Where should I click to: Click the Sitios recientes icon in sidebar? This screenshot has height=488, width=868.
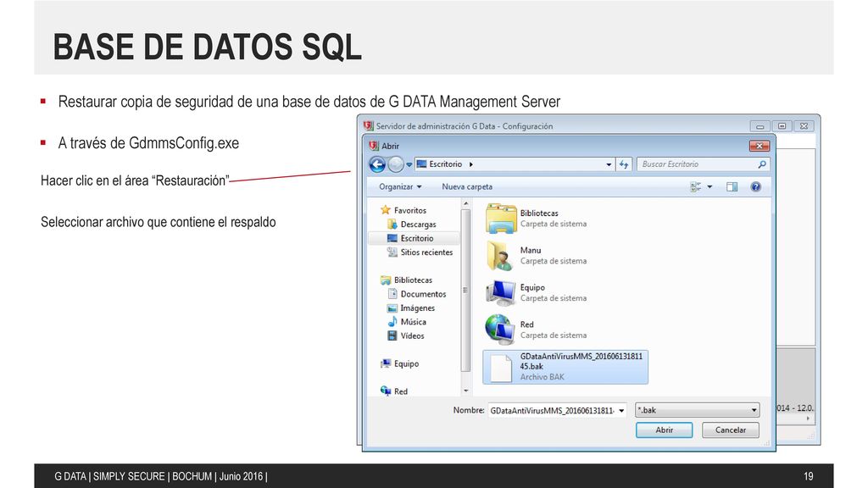(x=392, y=252)
